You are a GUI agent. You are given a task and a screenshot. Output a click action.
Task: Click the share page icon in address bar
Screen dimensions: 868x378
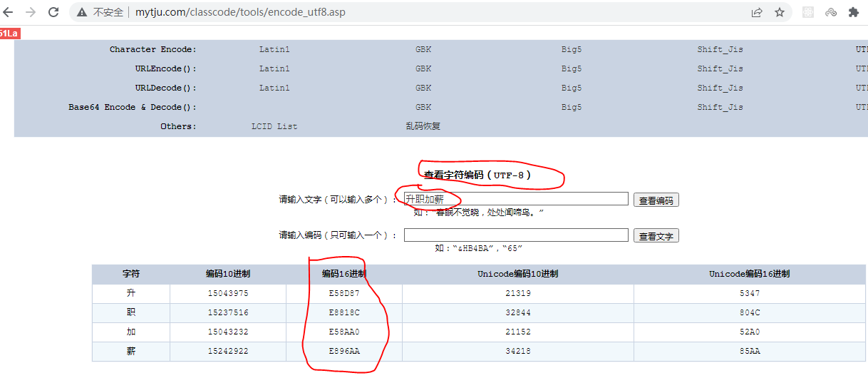point(757,12)
